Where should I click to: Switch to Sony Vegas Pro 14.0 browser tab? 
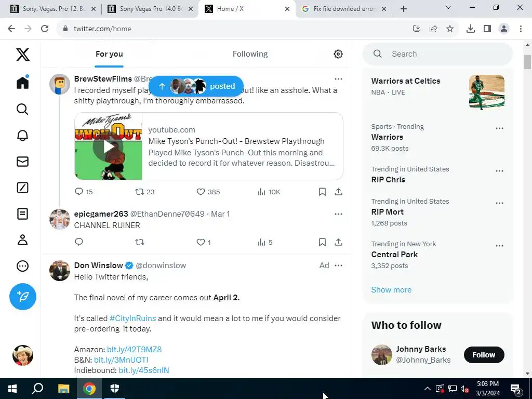150,9
